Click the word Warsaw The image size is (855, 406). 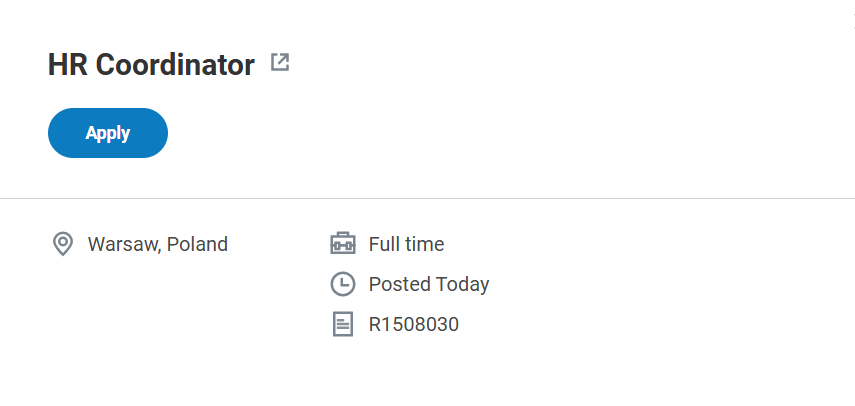[124, 244]
